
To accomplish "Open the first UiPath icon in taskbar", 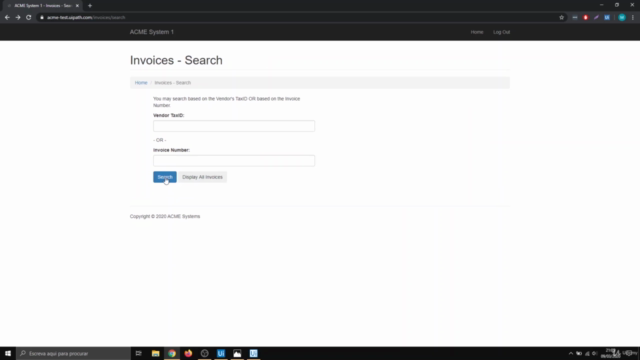I will pyautogui.click(x=221, y=353).
